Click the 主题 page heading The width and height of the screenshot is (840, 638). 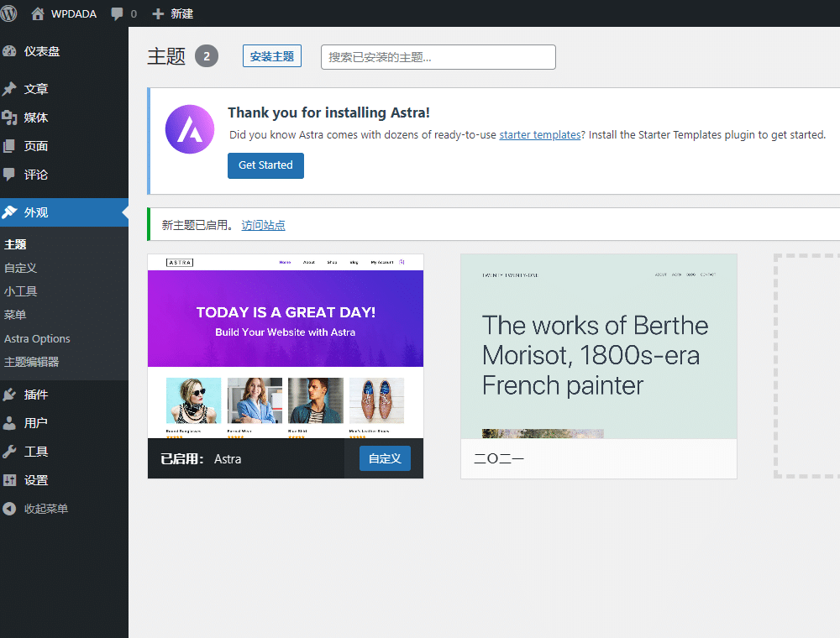click(166, 56)
